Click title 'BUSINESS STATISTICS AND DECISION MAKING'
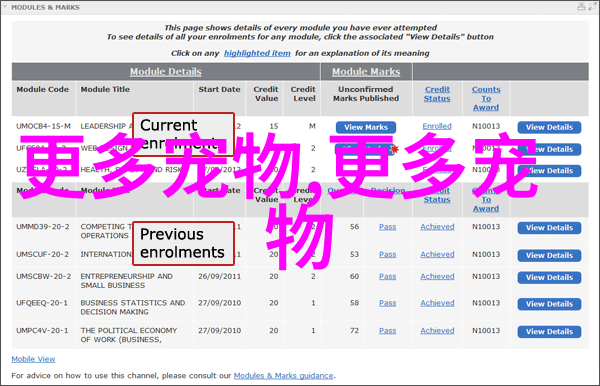Screen dimensions: 600x386 [x=133, y=307]
